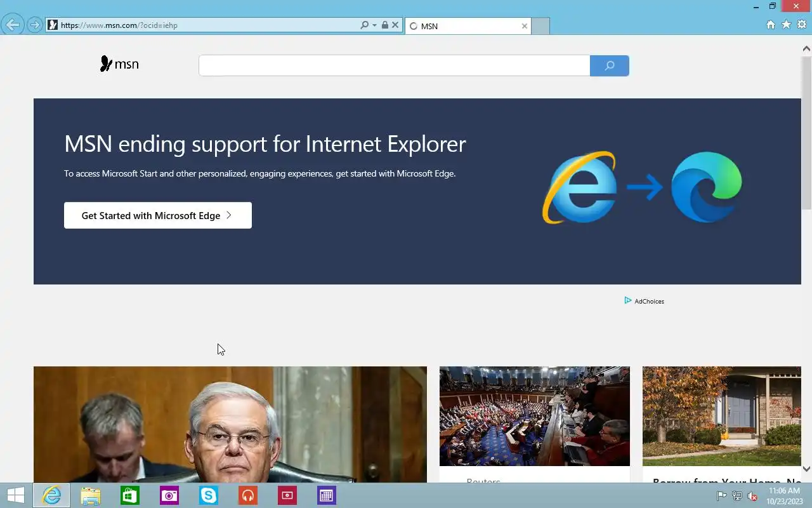Open the purple Calendar app taskbar icon
Viewport: 812px width, 508px height.
pyautogui.click(x=327, y=495)
